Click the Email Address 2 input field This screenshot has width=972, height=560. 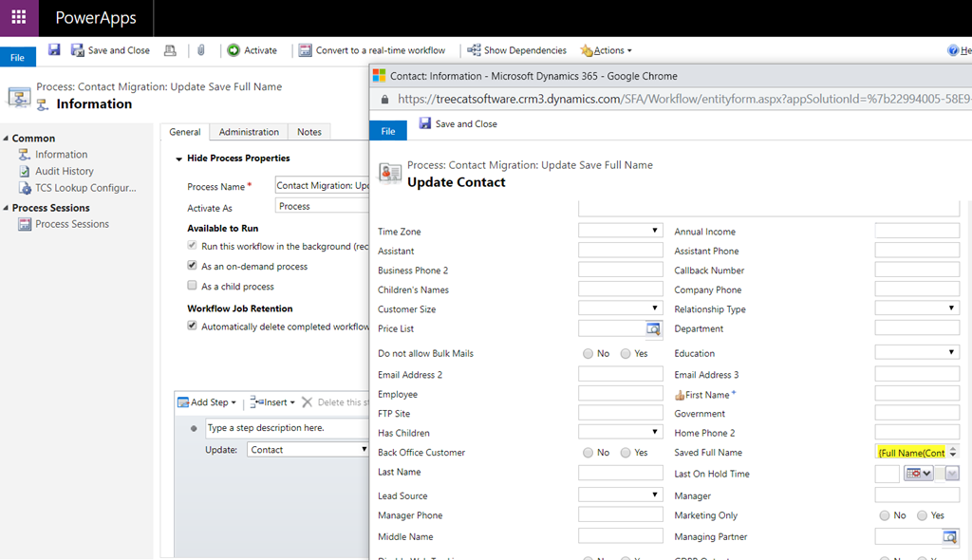[x=621, y=374]
